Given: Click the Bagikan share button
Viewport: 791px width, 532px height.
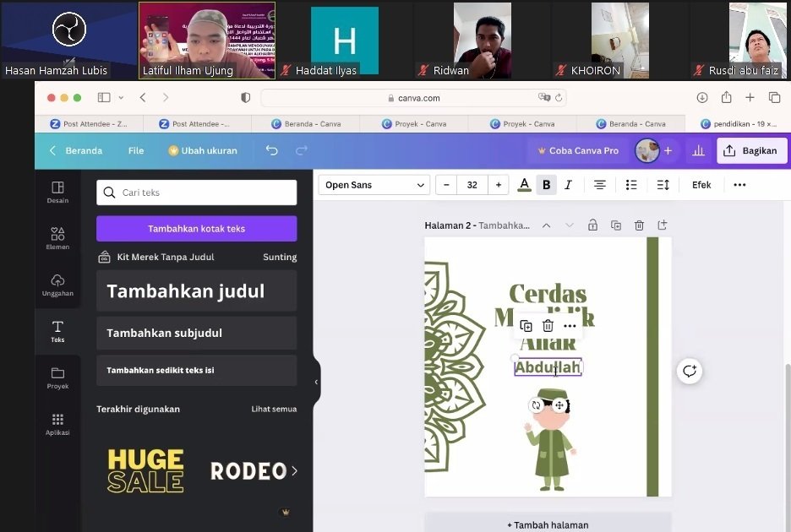Looking at the screenshot, I should (751, 150).
